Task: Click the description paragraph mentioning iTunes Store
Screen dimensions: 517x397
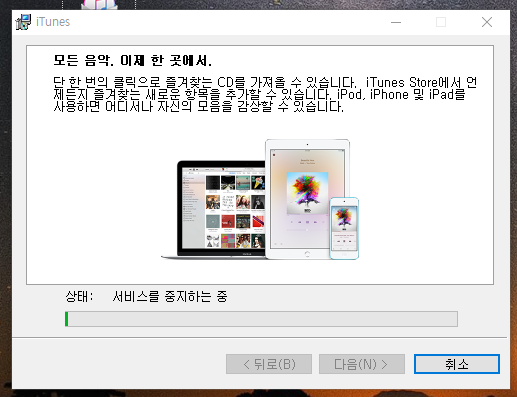Action: 265,95
